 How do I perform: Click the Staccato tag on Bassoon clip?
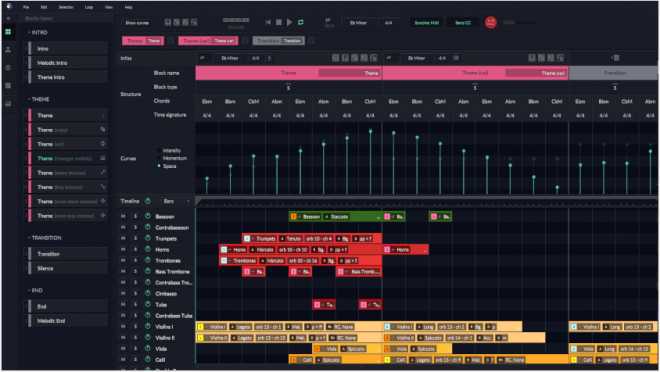(x=337, y=217)
